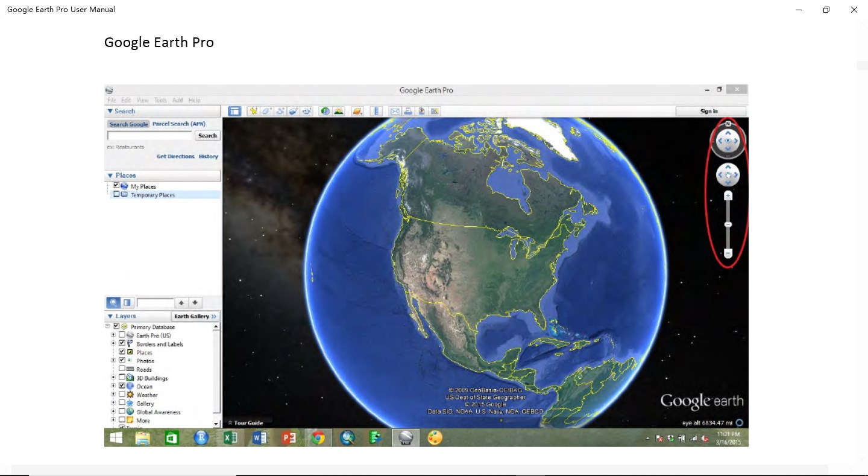Expand the Tour Guide strip
The image size is (868, 476).
[x=246, y=423]
